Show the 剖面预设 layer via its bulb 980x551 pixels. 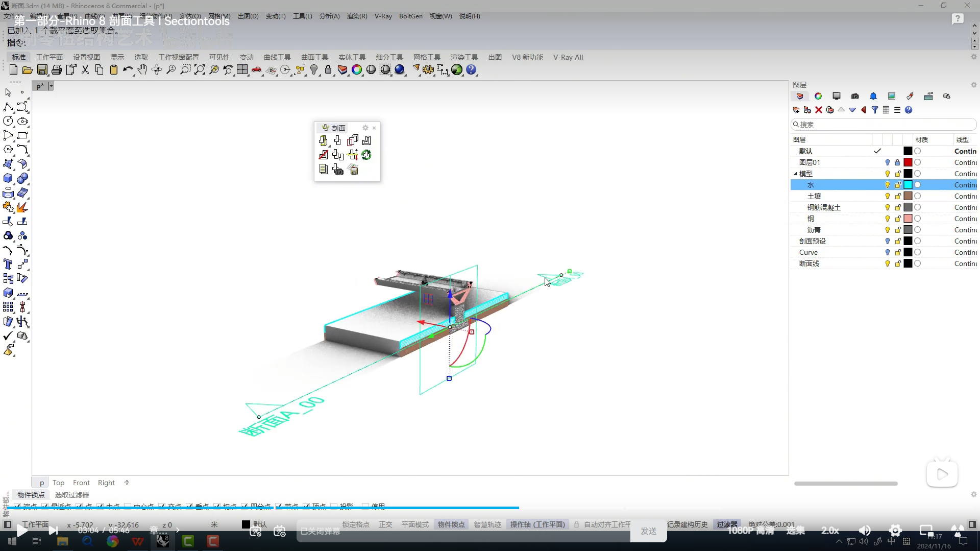pos(888,241)
